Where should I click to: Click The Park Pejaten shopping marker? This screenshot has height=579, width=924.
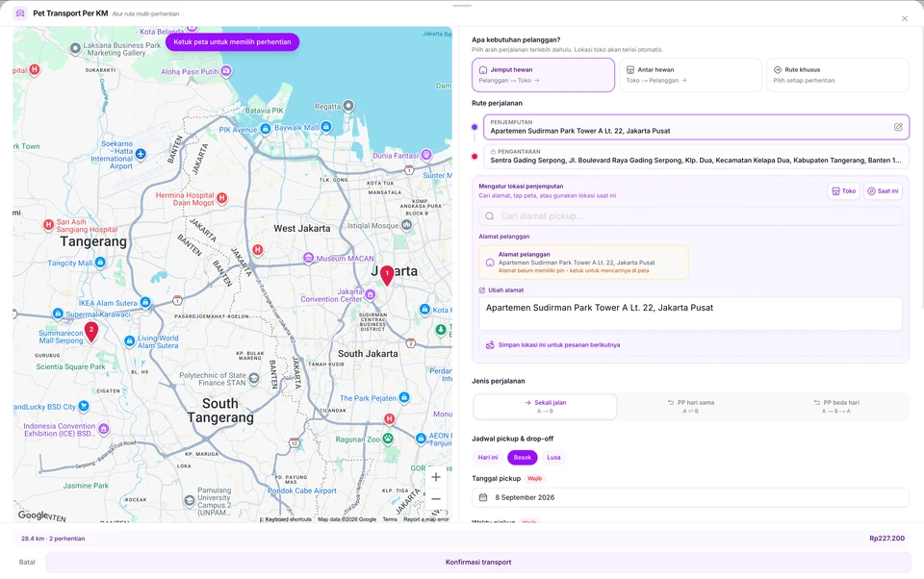[x=404, y=397]
